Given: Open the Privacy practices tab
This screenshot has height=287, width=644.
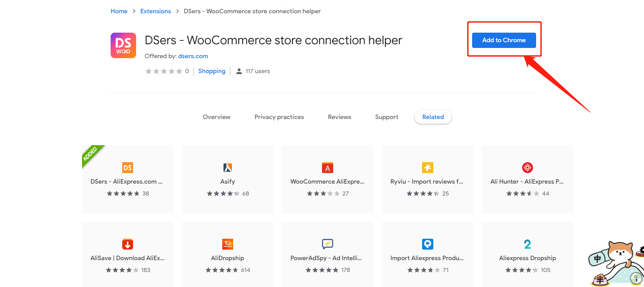Looking at the screenshot, I should click(x=279, y=117).
